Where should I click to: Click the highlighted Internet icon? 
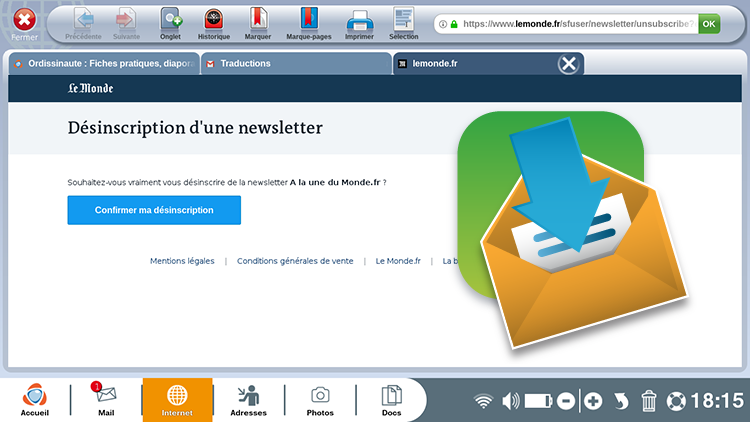click(x=177, y=400)
